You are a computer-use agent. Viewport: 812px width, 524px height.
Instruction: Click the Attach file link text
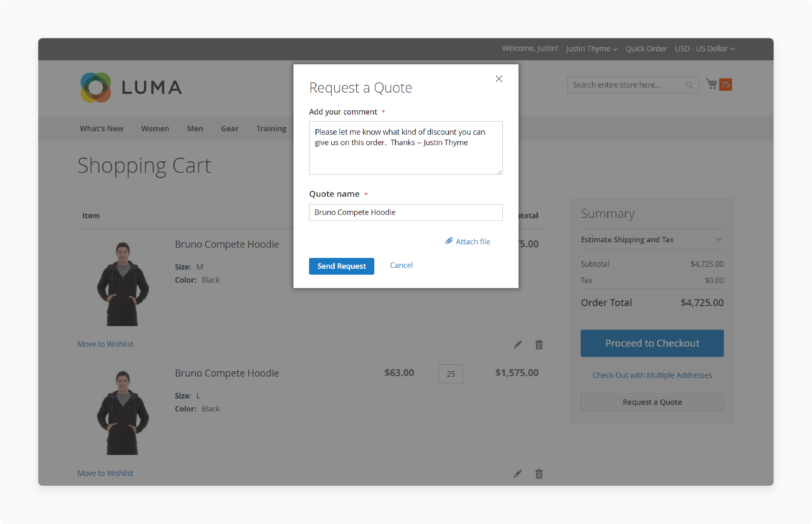pyautogui.click(x=473, y=242)
